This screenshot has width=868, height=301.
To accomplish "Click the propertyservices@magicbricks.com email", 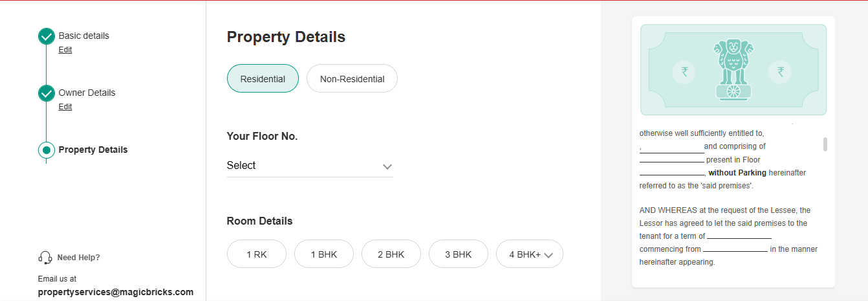I will coord(116,292).
